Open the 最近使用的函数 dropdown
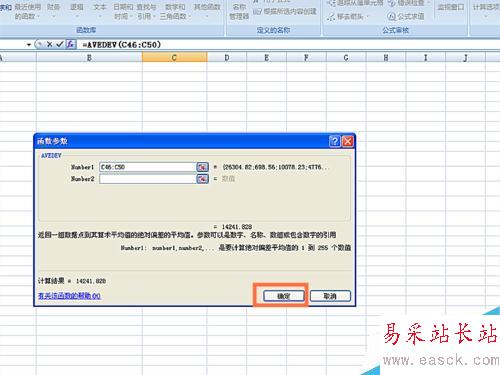The image size is (500, 375). click(x=27, y=11)
